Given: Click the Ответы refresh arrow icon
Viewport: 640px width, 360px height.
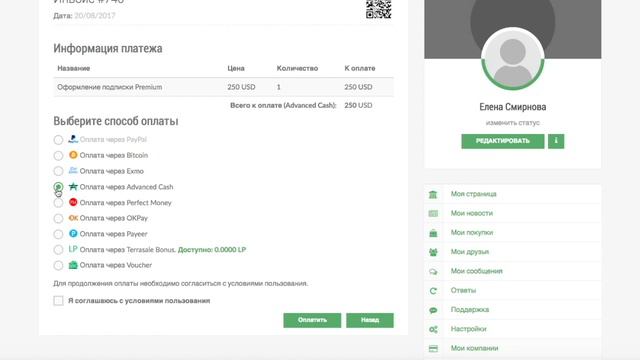Looking at the screenshot, I should [433, 291].
